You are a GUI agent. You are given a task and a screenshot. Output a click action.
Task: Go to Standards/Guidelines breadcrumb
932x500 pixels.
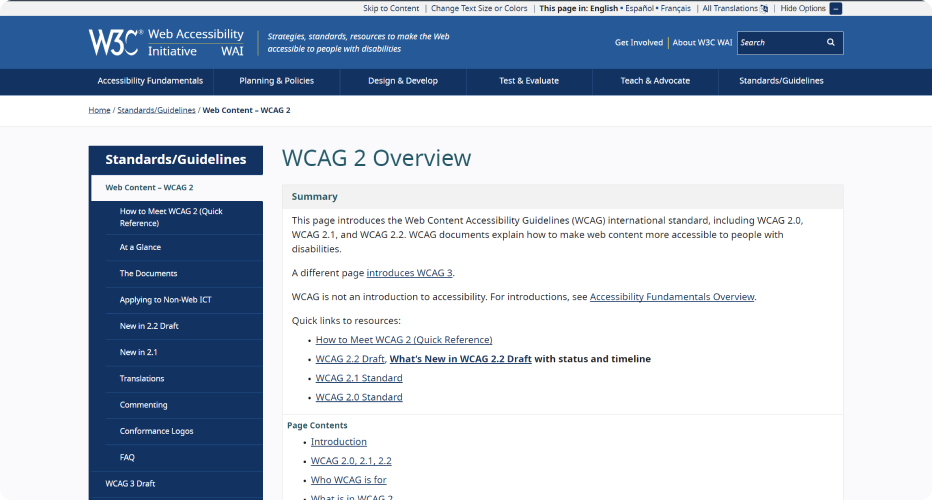click(x=156, y=110)
